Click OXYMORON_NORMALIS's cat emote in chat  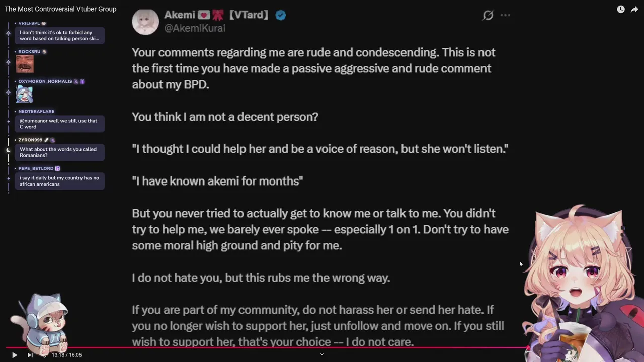click(x=25, y=94)
